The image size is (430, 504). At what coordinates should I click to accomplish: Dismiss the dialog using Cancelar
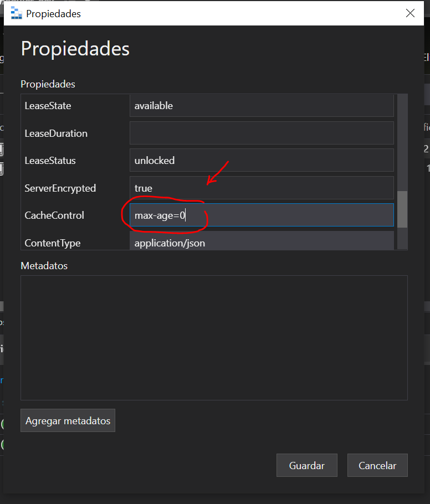click(x=377, y=465)
